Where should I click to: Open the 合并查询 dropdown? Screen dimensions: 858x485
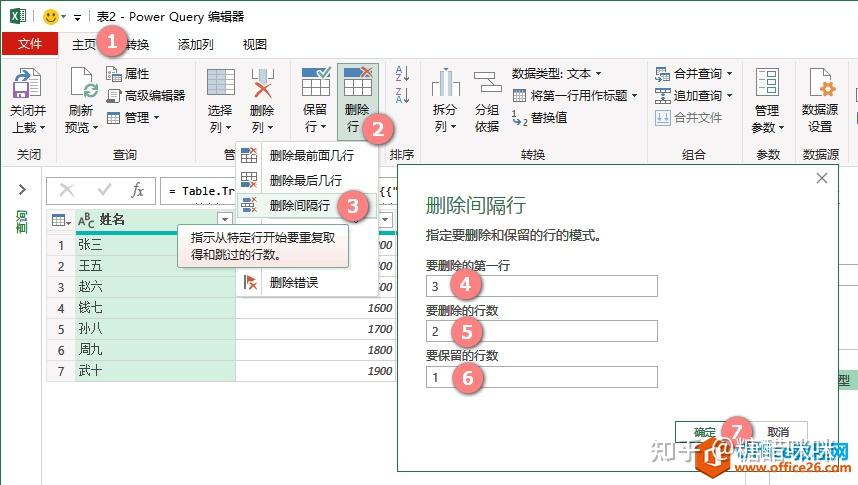pos(729,73)
